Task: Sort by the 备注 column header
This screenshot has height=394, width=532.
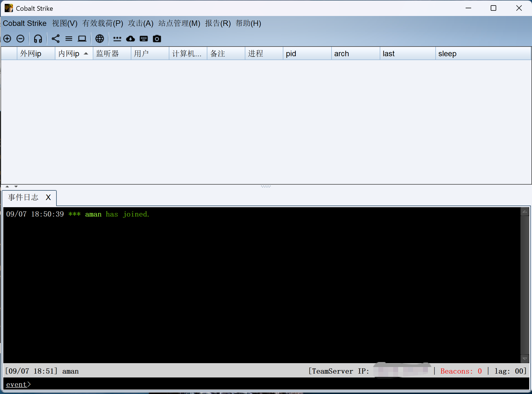Action: (226, 53)
